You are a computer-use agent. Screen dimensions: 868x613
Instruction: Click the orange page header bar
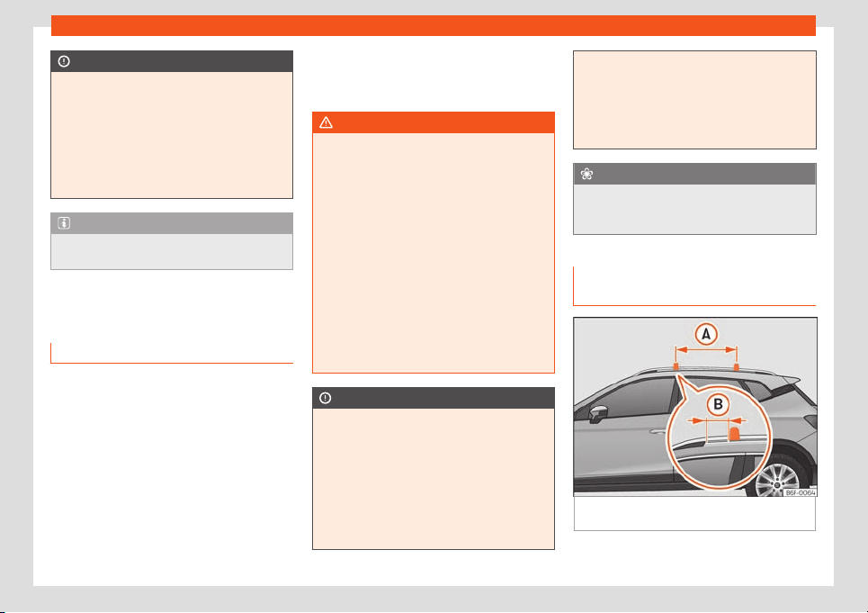[434, 25]
